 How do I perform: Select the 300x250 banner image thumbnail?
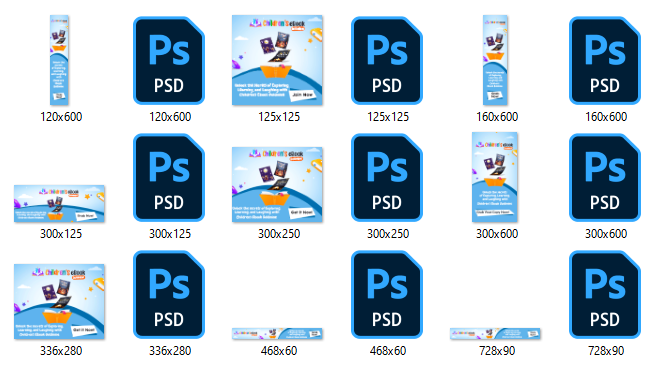pyautogui.click(x=277, y=185)
